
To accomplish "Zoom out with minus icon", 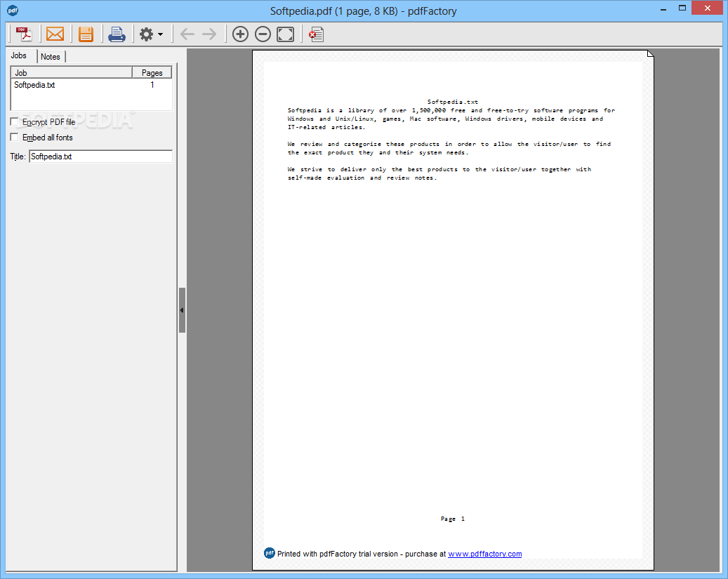I will (x=263, y=34).
